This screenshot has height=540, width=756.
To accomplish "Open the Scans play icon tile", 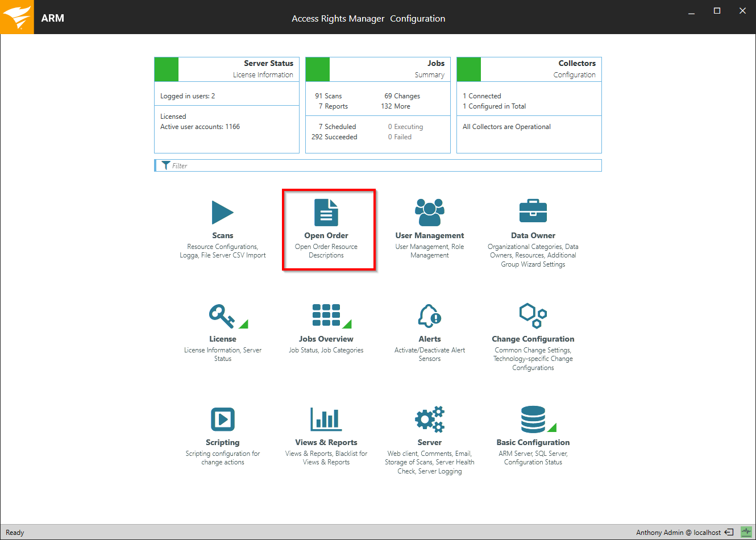I will tap(222, 213).
